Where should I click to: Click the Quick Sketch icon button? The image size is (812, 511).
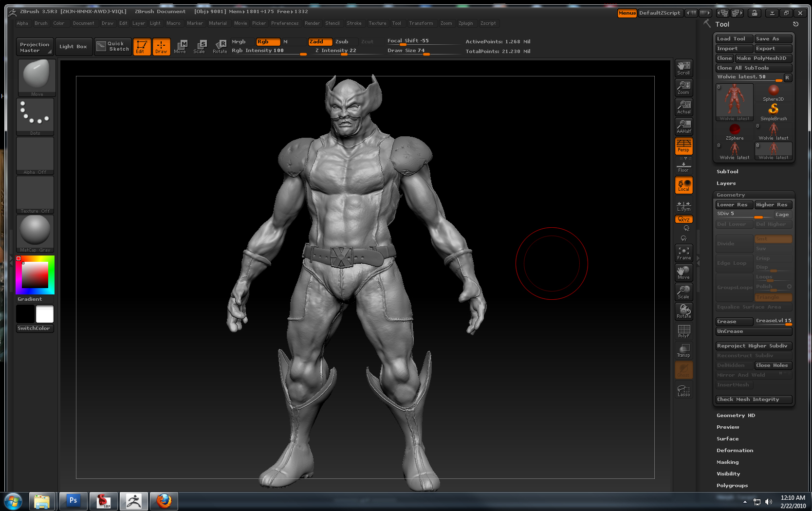(113, 47)
